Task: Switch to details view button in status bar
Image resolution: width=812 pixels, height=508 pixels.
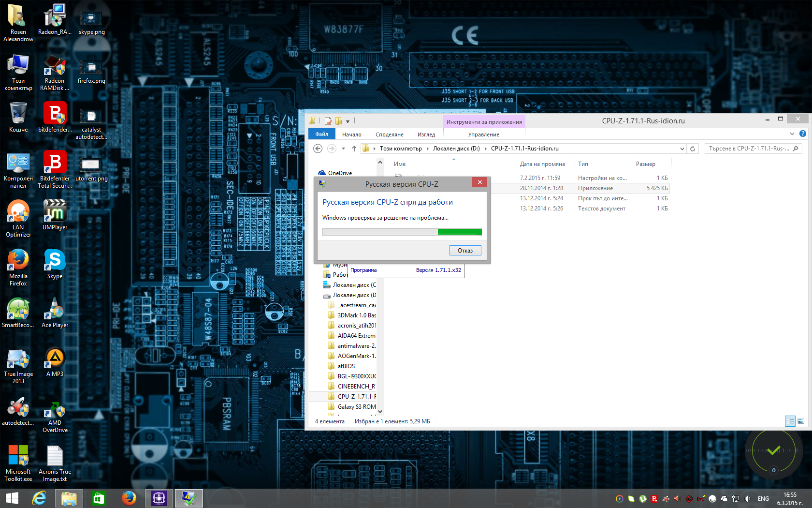Action: click(x=790, y=421)
